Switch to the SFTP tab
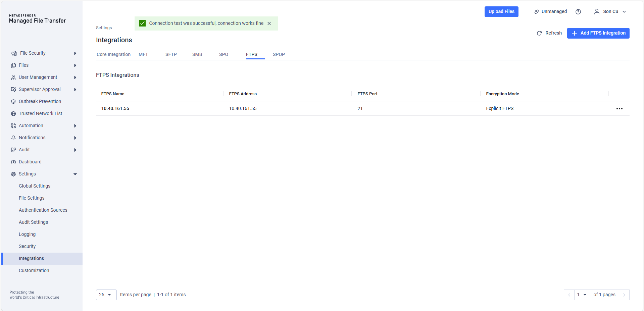The width and height of the screenshot is (644, 311). [171, 54]
